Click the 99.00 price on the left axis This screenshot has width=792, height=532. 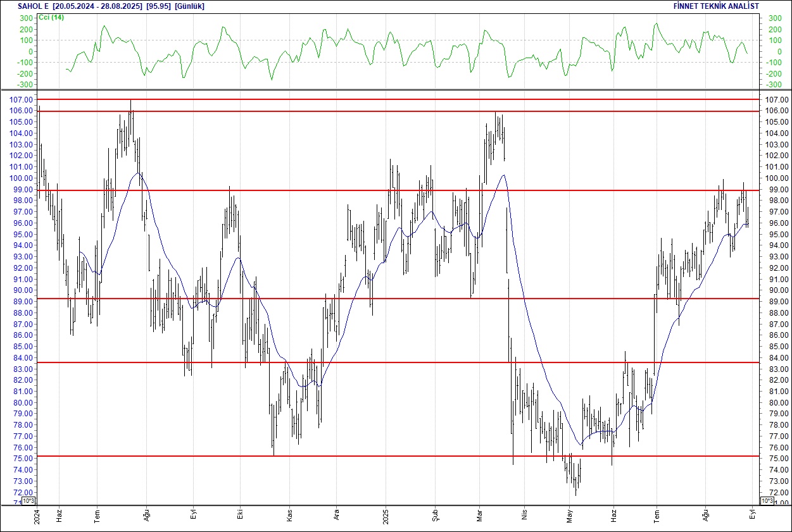(x=24, y=189)
